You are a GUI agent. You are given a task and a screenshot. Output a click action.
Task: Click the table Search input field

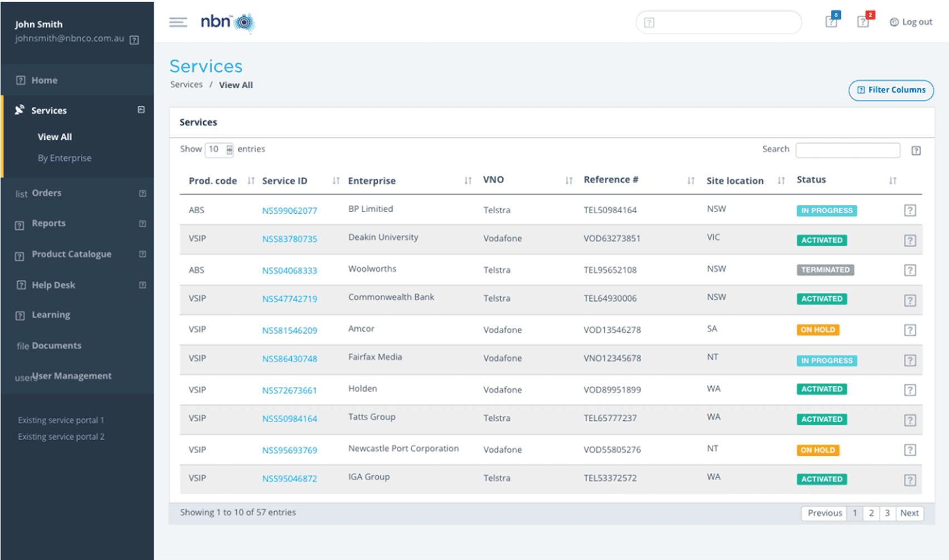(x=848, y=150)
